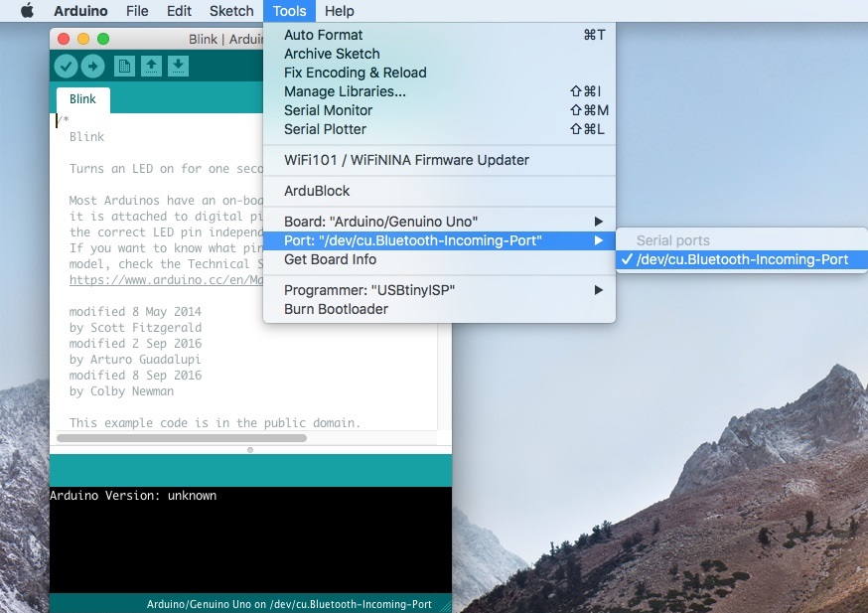Open Manage Libraries from the menu
Screen dimensions: 868x613
point(345,91)
